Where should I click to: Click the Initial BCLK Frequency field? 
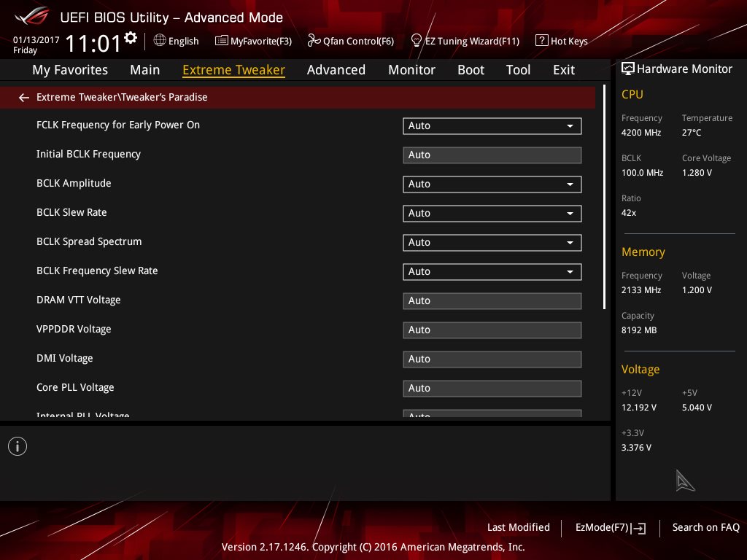pos(492,155)
